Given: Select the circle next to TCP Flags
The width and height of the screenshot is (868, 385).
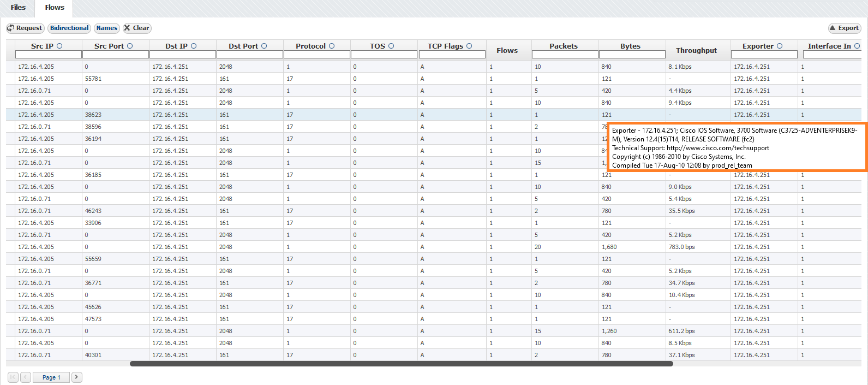Looking at the screenshot, I should click(x=469, y=46).
